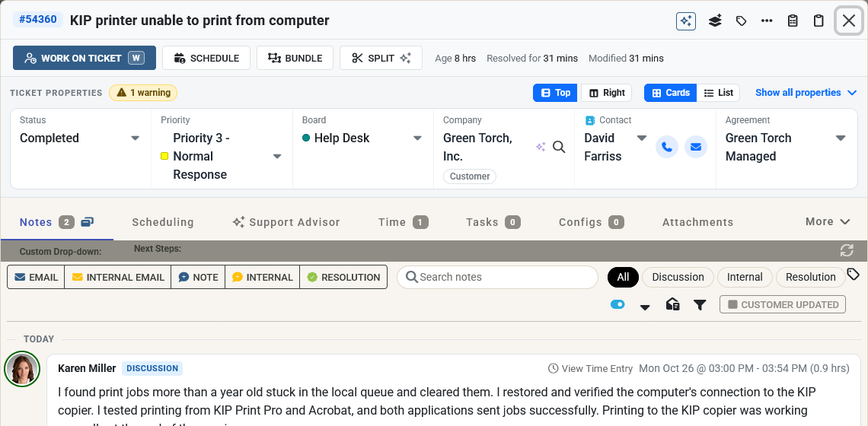Viewport: 868px width, 426px height.
Task: Open the Configs tab
Action: (591, 222)
